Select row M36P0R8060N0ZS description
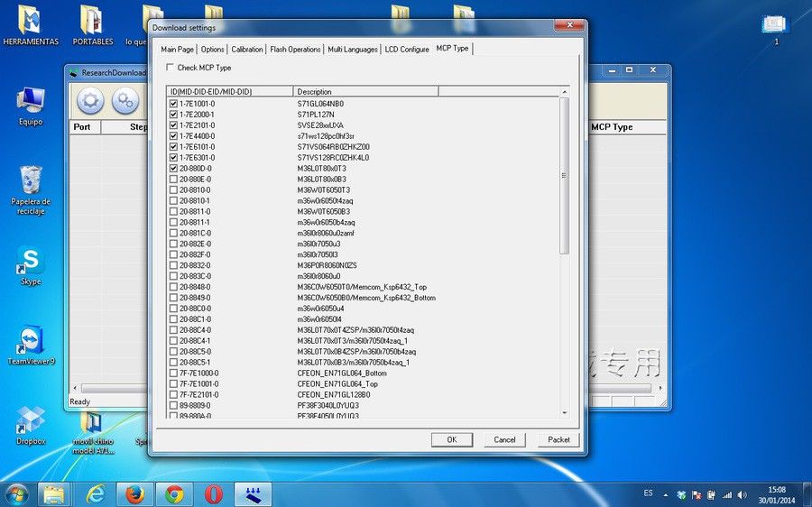The width and height of the screenshot is (812, 507). [x=327, y=265]
